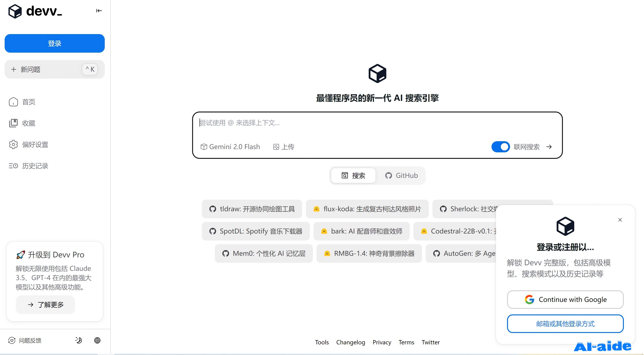Open the Tools footer link
This screenshot has width=644, height=355.
point(322,342)
